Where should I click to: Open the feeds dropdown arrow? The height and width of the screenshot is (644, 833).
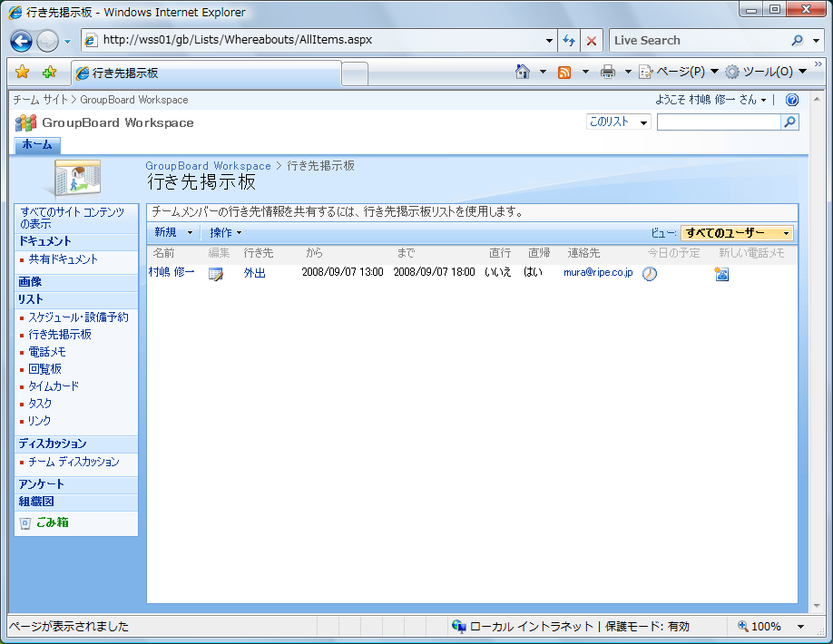click(585, 72)
